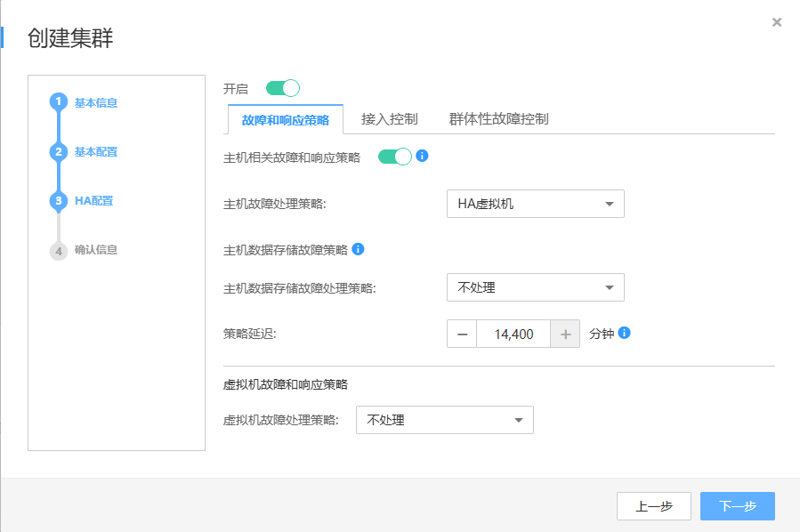Click the 下一步 button

[737, 506]
